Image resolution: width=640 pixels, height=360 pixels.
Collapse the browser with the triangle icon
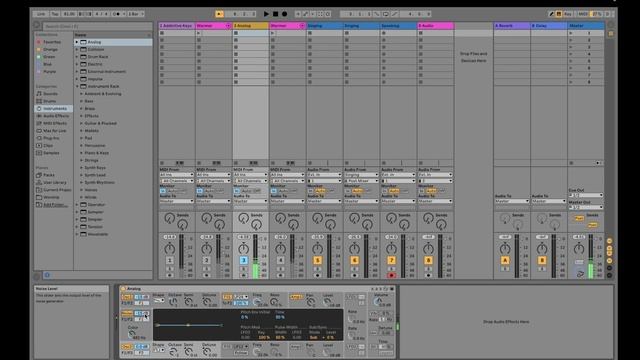click(x=37, y=26)
